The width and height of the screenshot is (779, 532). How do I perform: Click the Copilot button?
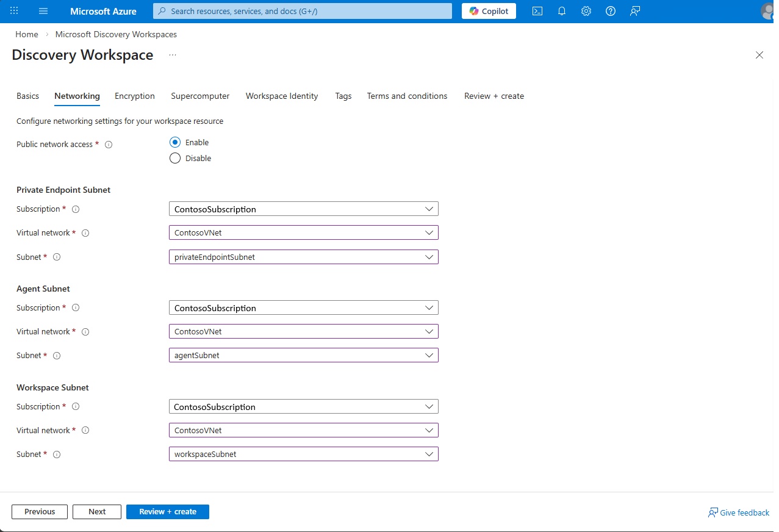489,11
